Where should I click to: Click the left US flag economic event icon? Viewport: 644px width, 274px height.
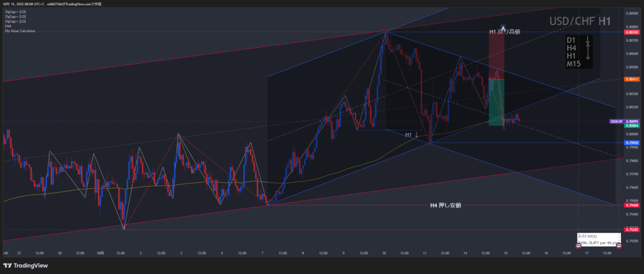pos(579,246)
